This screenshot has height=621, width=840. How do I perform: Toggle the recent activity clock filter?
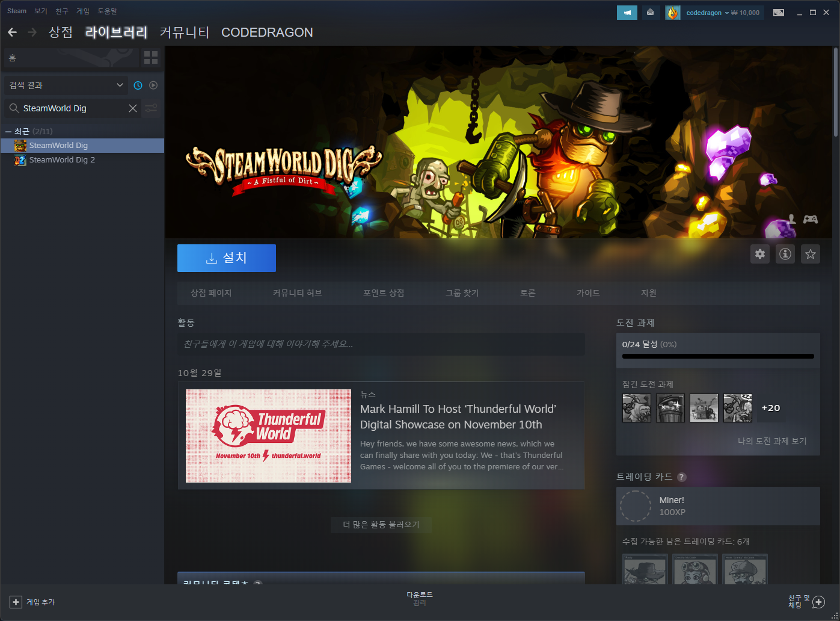(x=138, y=85)
